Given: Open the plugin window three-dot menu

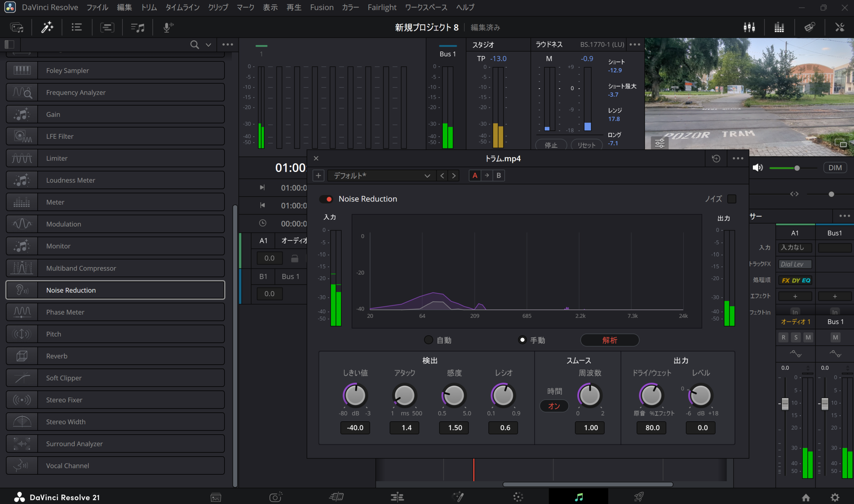Looking at the screenshot, I should point(738,158).
